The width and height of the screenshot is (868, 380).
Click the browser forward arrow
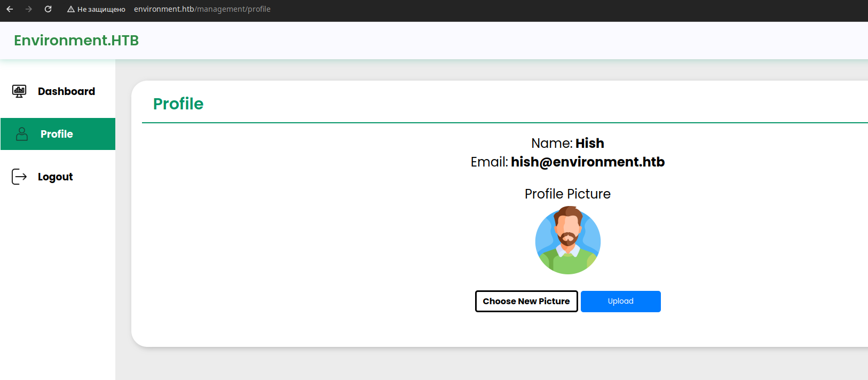(29, 9)
